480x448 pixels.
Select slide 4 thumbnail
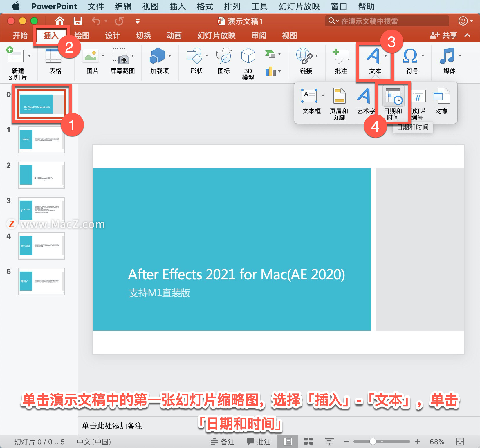[x=41, y=246]
